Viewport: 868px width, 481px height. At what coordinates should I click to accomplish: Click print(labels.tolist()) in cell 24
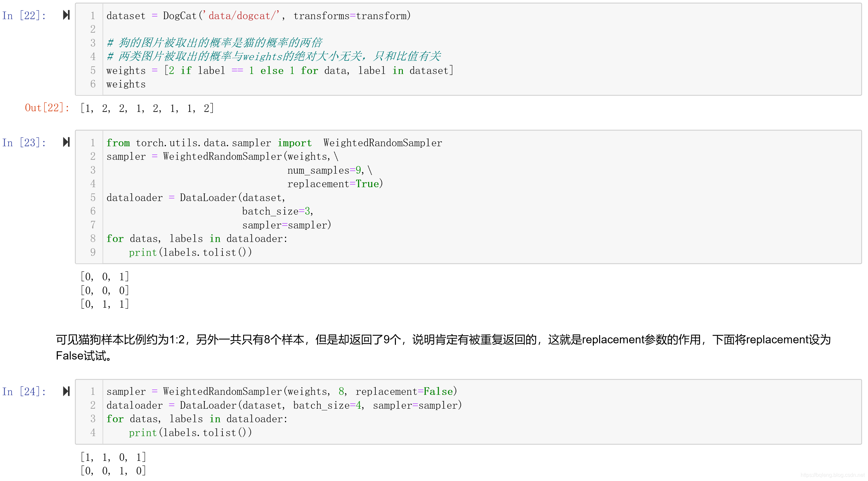[190, 433]
